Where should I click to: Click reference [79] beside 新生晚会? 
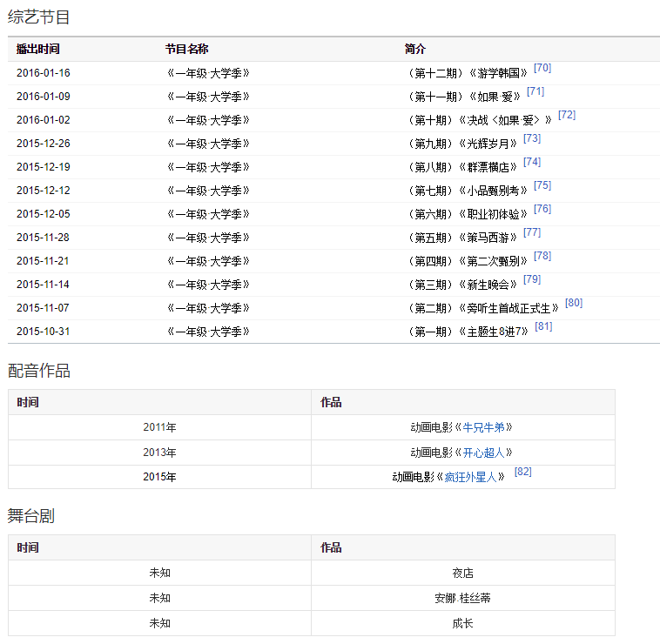click(x=532, y=279)
